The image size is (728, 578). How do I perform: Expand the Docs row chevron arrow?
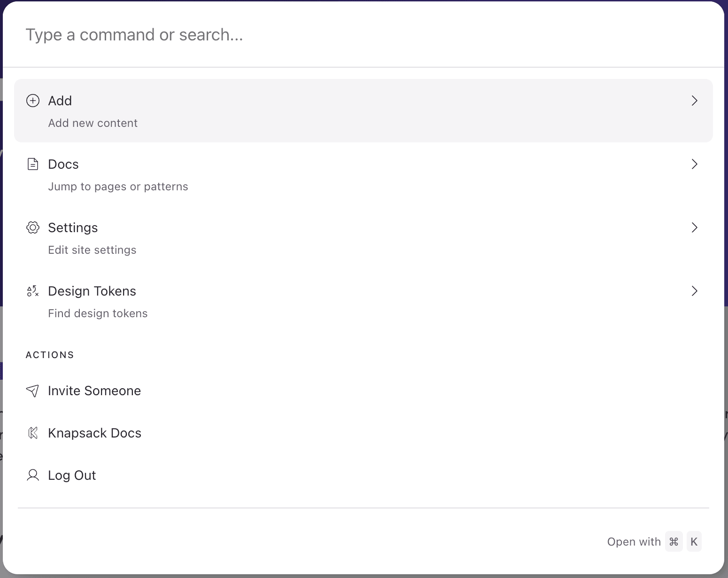pyautogui.click(x=695, y=164)
